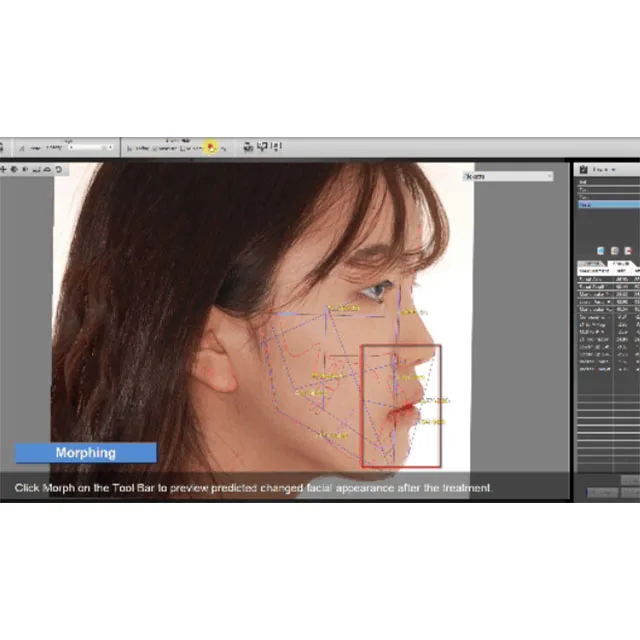This screenshot has width=640, height=640.
Task: Click the gray document icon in the right panel
Action: coord(614,250)
